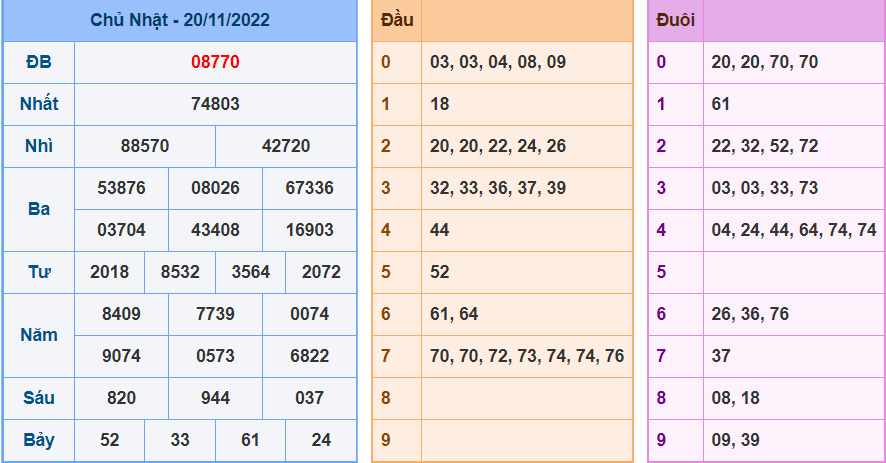
Task: Click fourth prize number 3564
Action: pyautogui.click(x=251, y=272)
